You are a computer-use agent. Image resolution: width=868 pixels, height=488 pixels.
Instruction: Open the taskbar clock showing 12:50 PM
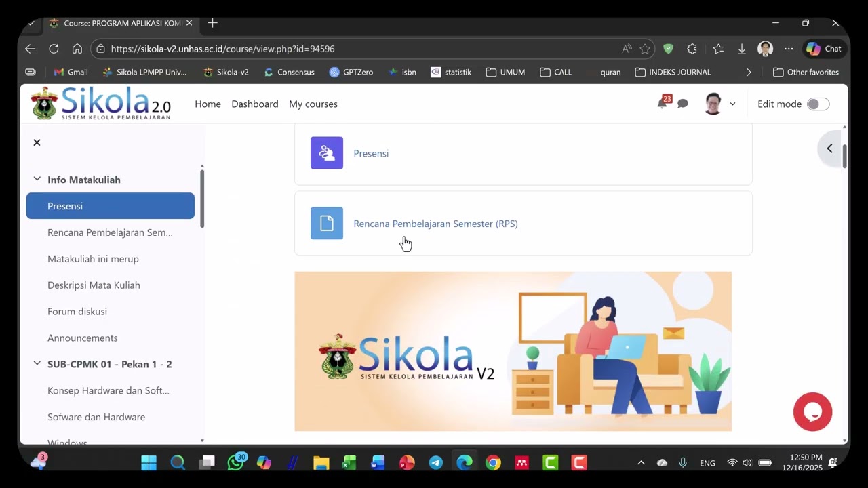pos(802,463)
